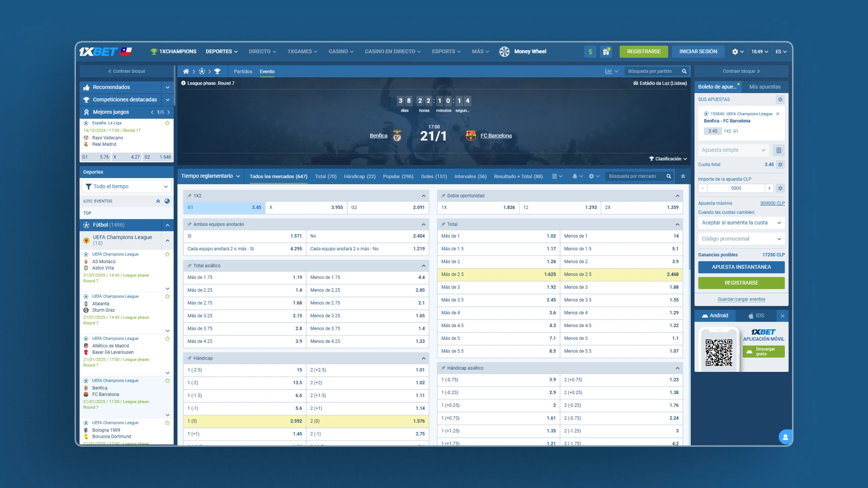868x488 pixels.
Task: Increase stake with plus stepper
Action: point(769,188)
